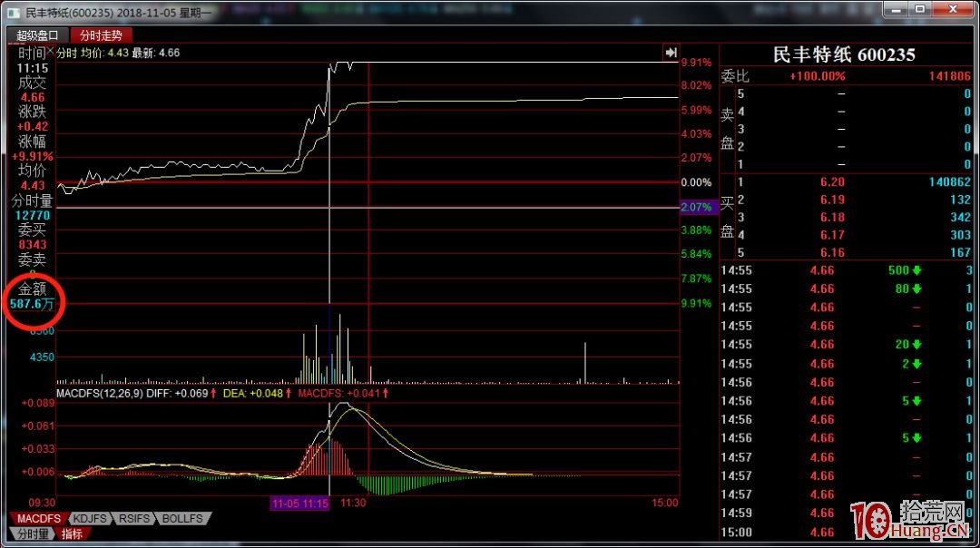
Task: Close the info column with the X icon
Action: click(x=50, y=52)
